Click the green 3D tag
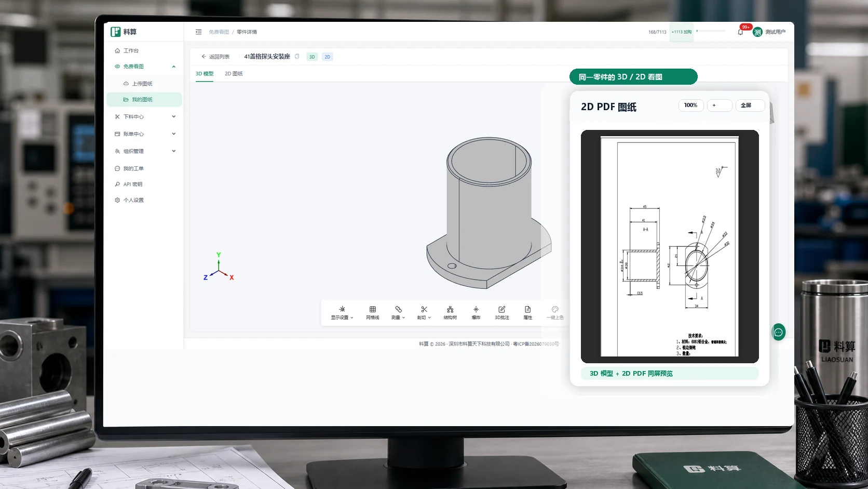The image size is (868, 489). pyautogui.click(x=312, y=57)
